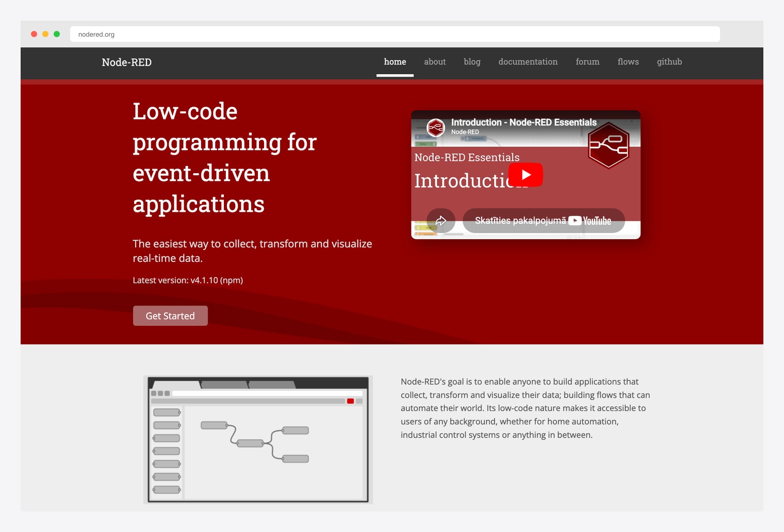Click the Node-RED channel avatar in video
The height and width of the screenshot is (532, 784).
tap(436, 127)
